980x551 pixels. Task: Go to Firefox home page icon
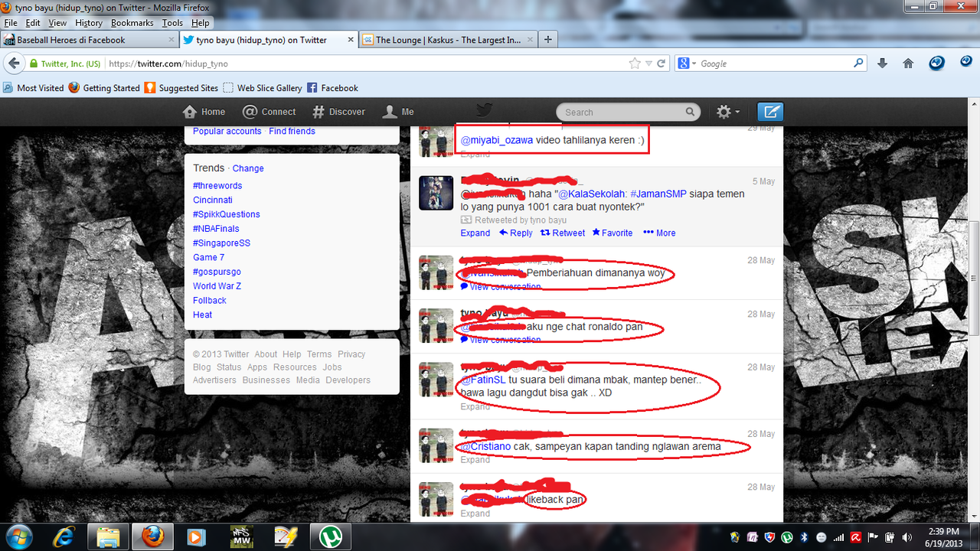908,64
